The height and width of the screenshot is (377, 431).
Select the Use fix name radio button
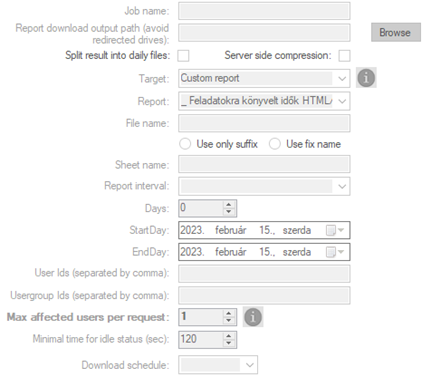click(x=275, y=144)
